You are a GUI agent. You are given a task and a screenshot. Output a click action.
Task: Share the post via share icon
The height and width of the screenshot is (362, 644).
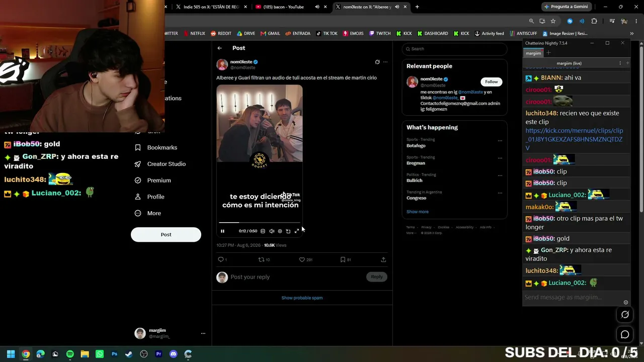pos(383,259)
